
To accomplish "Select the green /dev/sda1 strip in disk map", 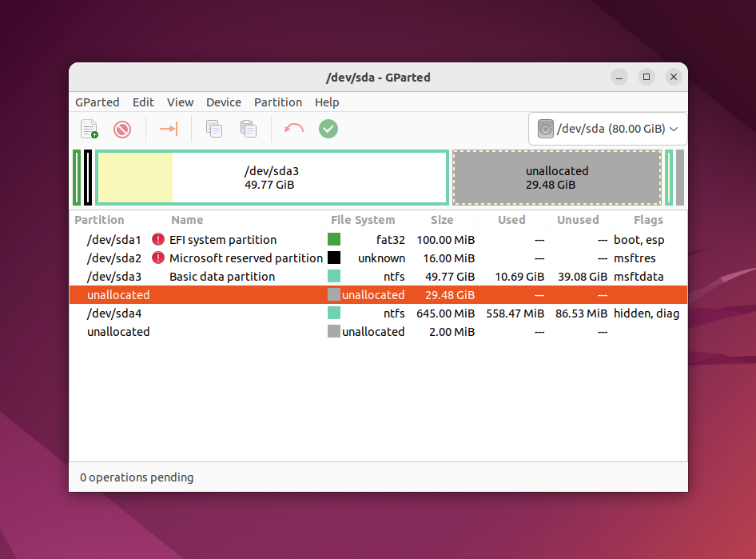I will 77,178.
